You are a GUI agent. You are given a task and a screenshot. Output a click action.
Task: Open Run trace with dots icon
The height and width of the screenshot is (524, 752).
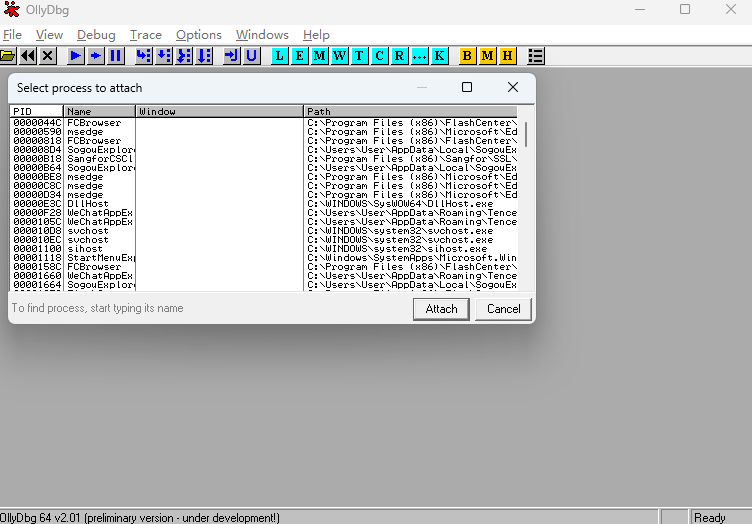pos(419,56)
